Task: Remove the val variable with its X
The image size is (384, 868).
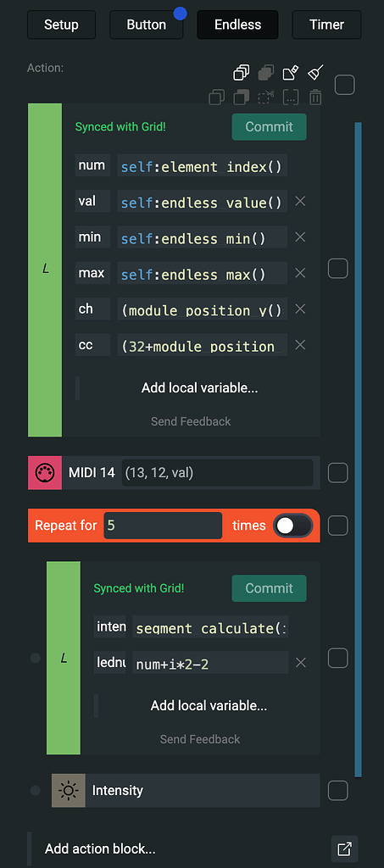Action: pyautogui.click(x=300, y=201)
